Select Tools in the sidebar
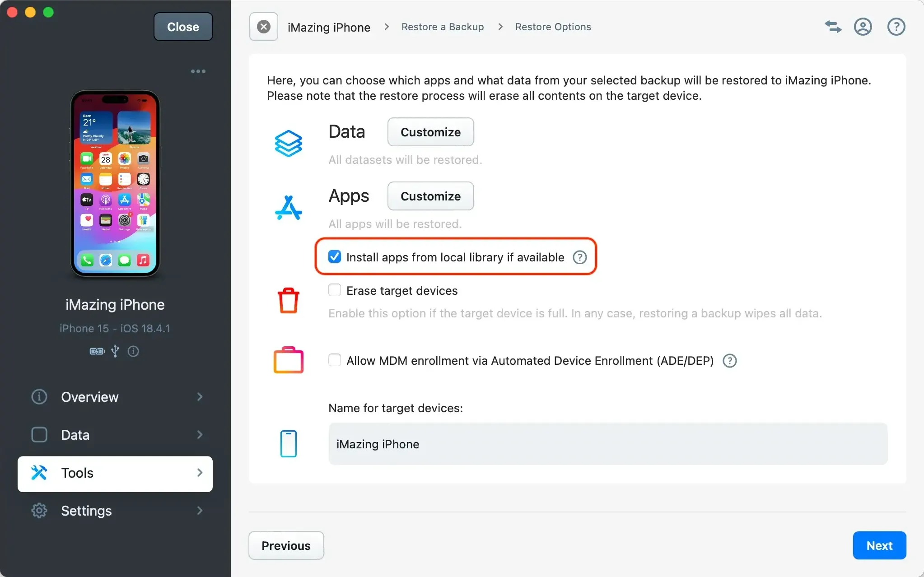924x577 pixels. pyautogui.click(x=77, y=473)
